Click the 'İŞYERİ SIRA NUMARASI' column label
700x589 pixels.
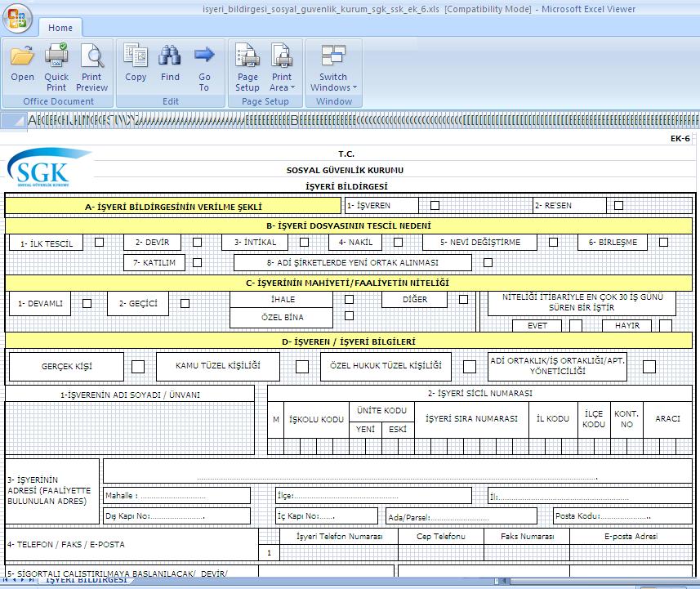pos(471,419)
